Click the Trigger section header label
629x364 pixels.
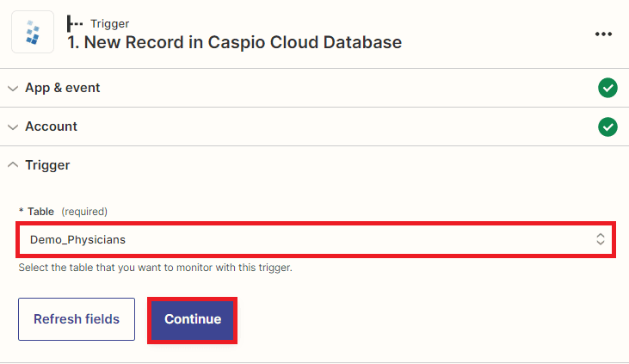(47, 165)
